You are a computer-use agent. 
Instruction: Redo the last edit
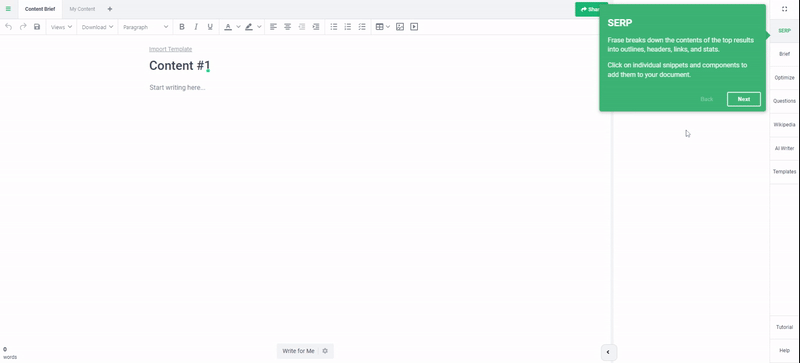point(23,27)
